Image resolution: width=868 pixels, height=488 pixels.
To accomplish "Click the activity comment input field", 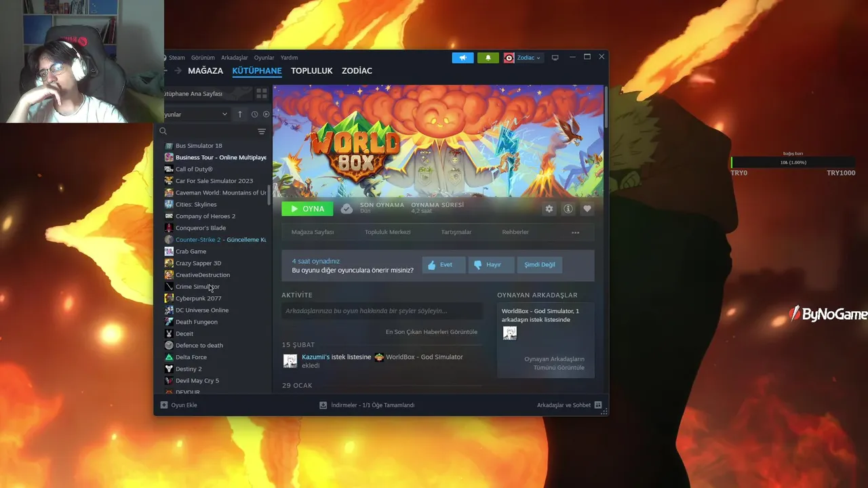I will pyautogui.click(x=382, y=311).
